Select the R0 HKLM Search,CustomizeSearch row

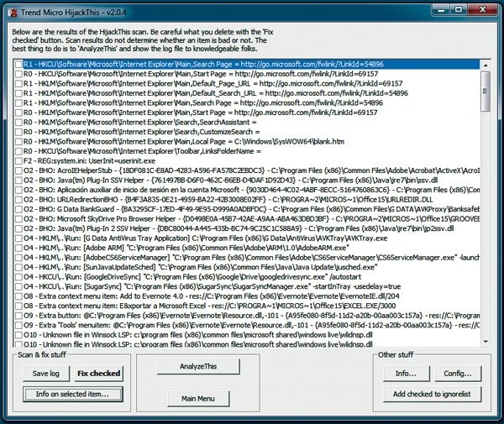(248, 132)
